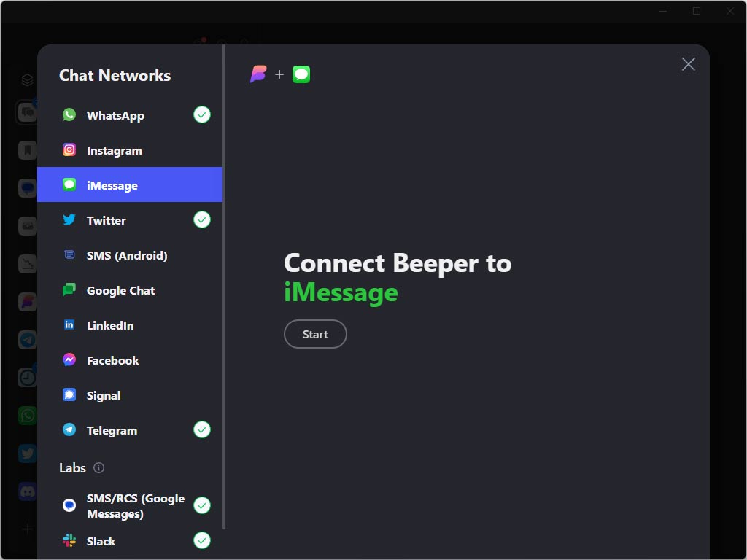
Task: Click the Instagram logo icon
Action: pos(69,150)
